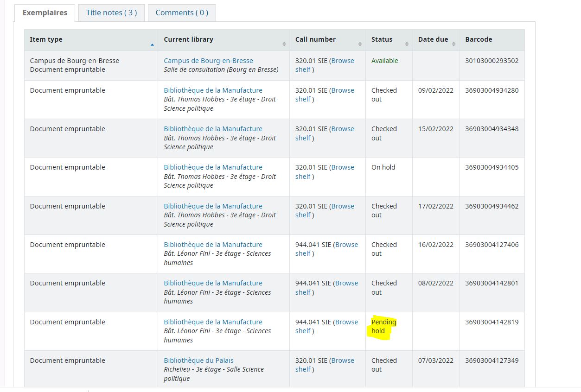Browse shelf for item due 07/03/2022
This screenshot has width=581, height=392.
click(342, 360)
